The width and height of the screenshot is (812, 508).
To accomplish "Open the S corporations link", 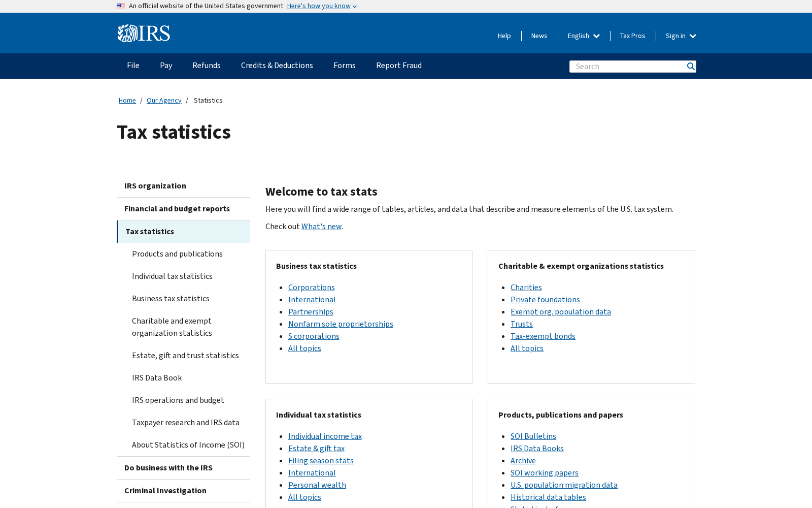I will (x=314, y=336).
